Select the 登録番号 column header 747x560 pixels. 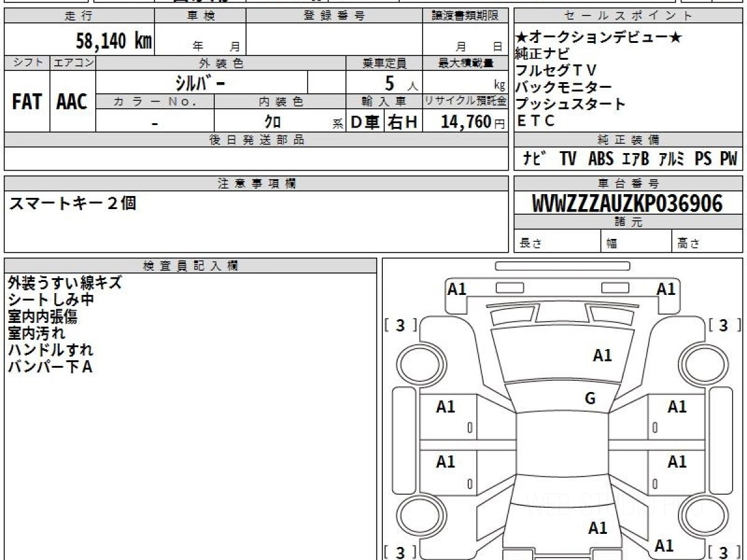click(x=334, y=16)
